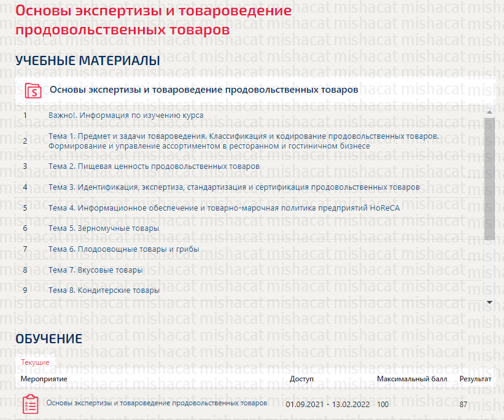Open Тема 8 Кондитерские товары
The image size is (504, 420).
tap(104, 290)
